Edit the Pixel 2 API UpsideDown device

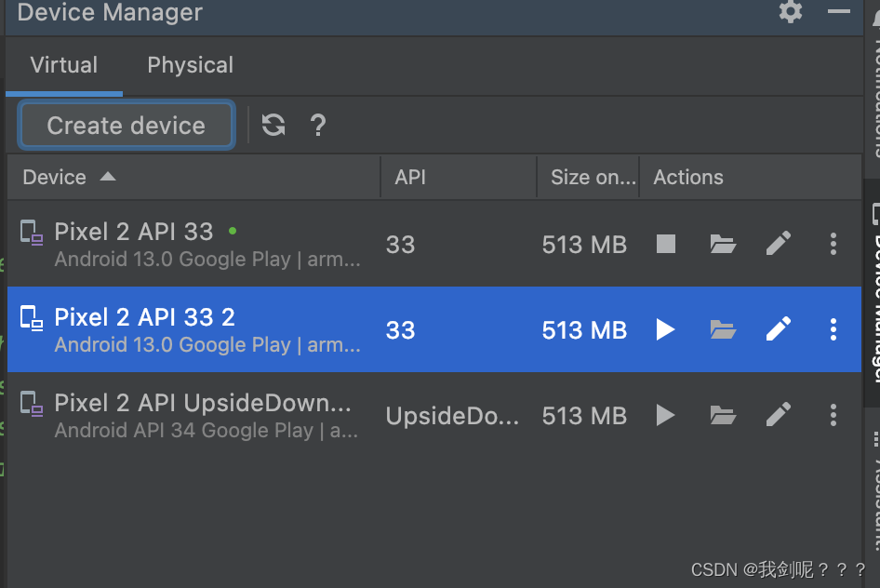click(x=779, y=415)
